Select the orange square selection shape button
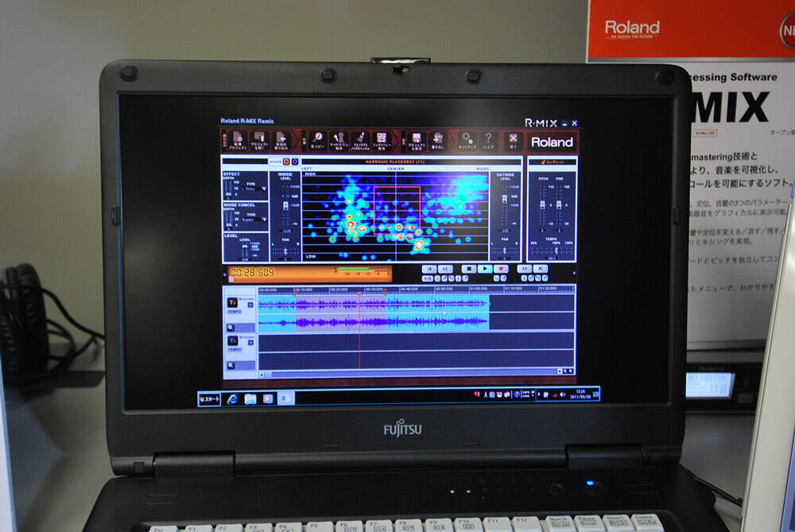The width and height of the screenshot is (795, 532). (x=286, y=161)
